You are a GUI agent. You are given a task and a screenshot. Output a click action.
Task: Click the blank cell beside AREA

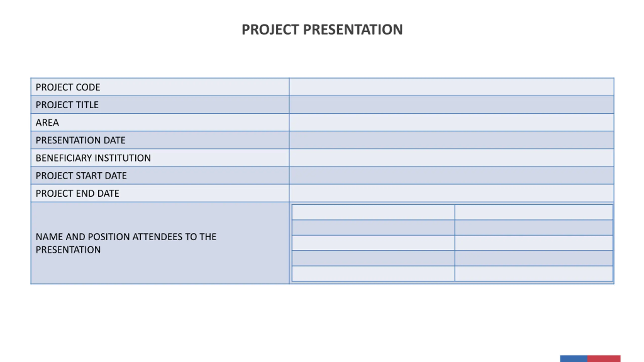[452, 122]
